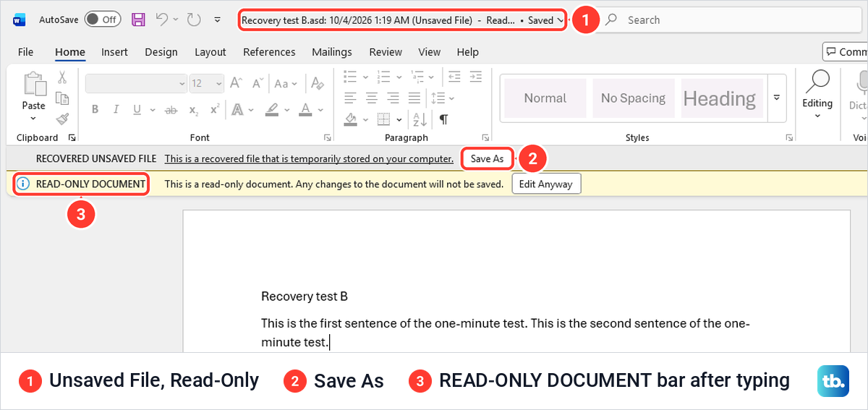Center the paragraph text
This screenshot has height=410, width=868.
[372, 97]
